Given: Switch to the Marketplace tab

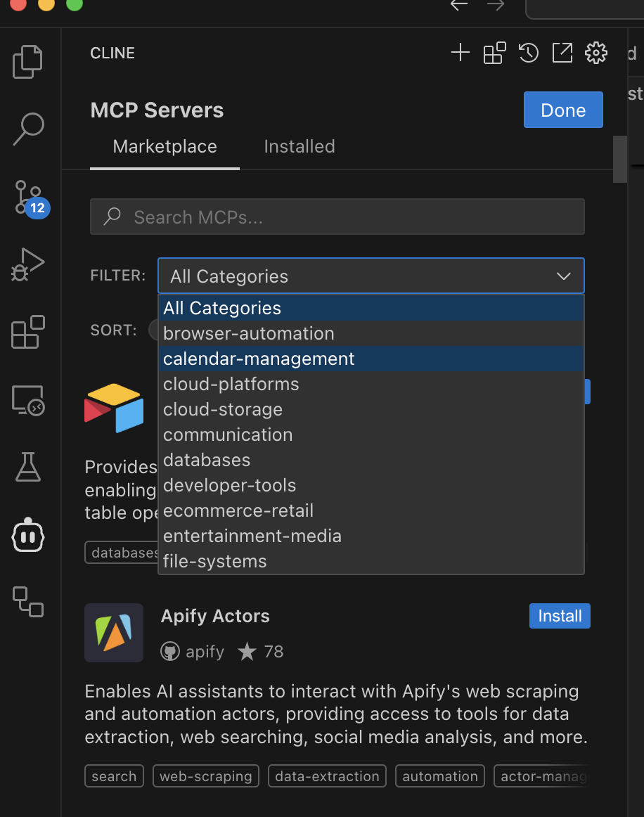Looking at the screenshot, I should [165, 146].
